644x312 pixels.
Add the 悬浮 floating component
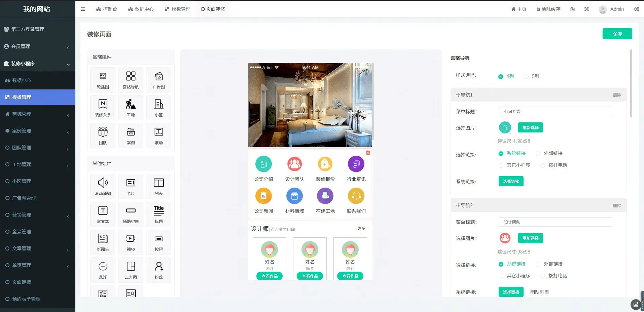[x=102, y=270]
